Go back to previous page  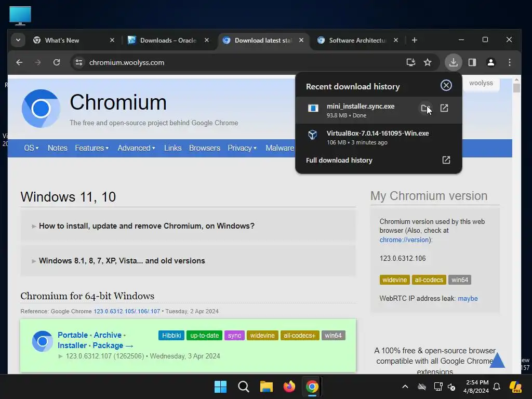19,62
